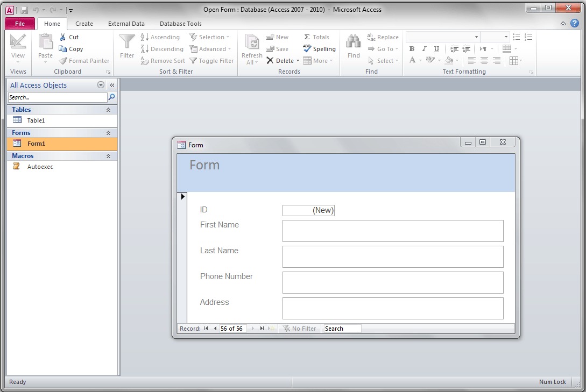
Task: Minimize the ribbon with the caret icon
Action: [x=563, y=24]
